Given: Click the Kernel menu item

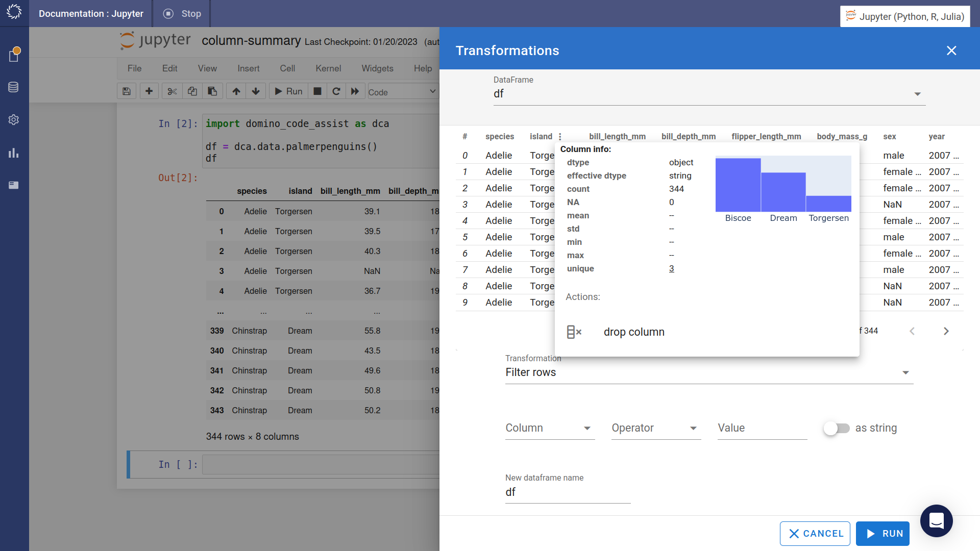Looking at the screenshot, I should [328, 68].
